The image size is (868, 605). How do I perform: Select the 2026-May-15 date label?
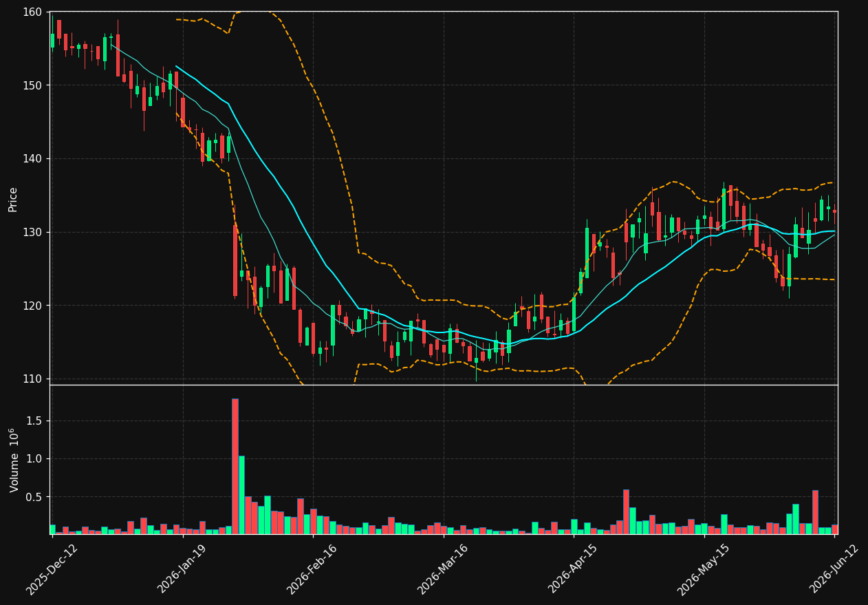pos(704,569)
